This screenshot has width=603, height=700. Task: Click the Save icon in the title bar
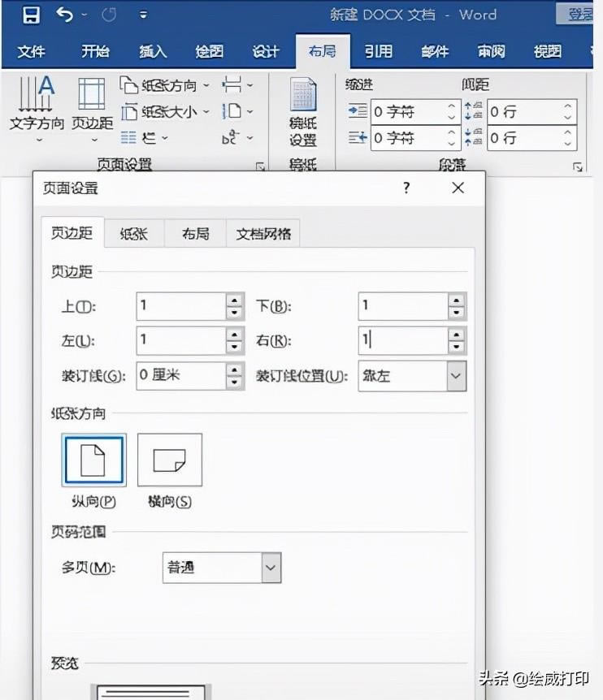[31, 15]
